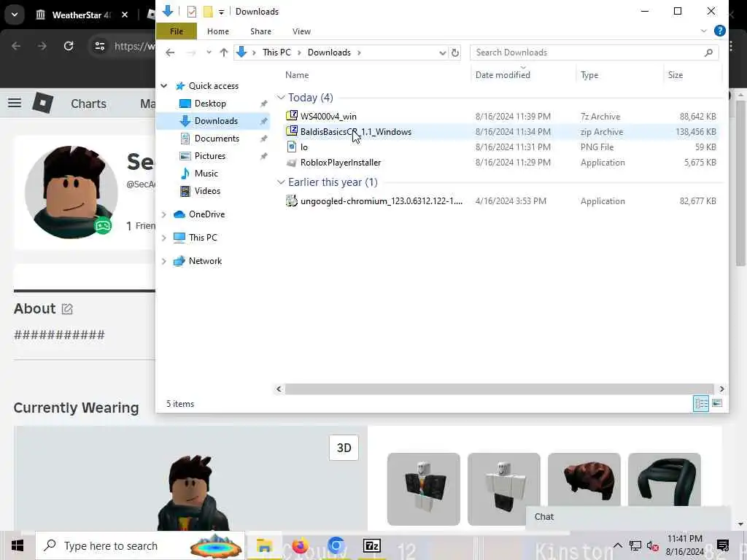Expand the ribbon with the chevron
Image resolution: width=747 pixels, height=560 pixels.
click(x=704, y=31)
